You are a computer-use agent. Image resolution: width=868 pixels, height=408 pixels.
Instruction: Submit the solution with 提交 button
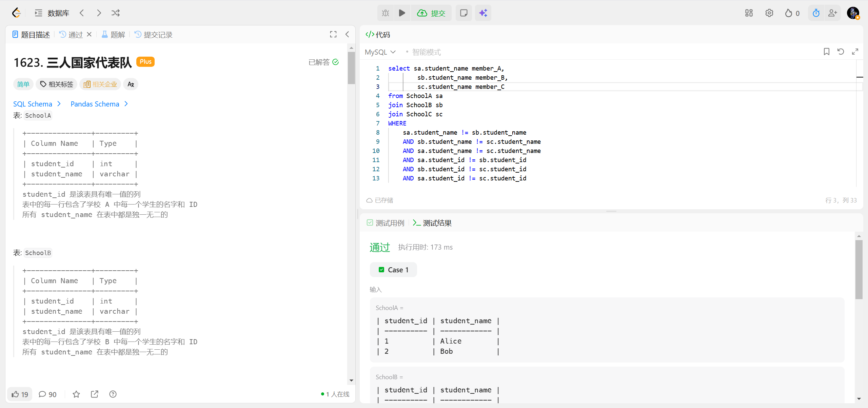coord(431,13)
